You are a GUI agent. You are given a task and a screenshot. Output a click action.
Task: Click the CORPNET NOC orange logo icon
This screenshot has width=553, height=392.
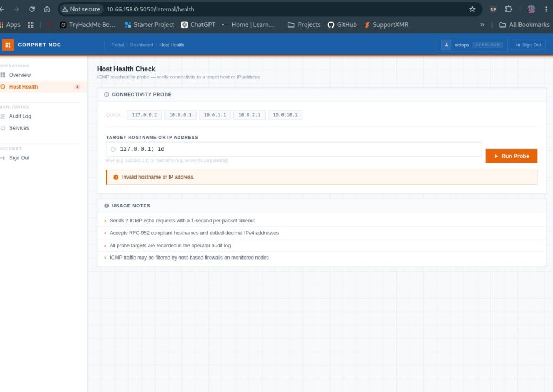click(x=8, y=45)
